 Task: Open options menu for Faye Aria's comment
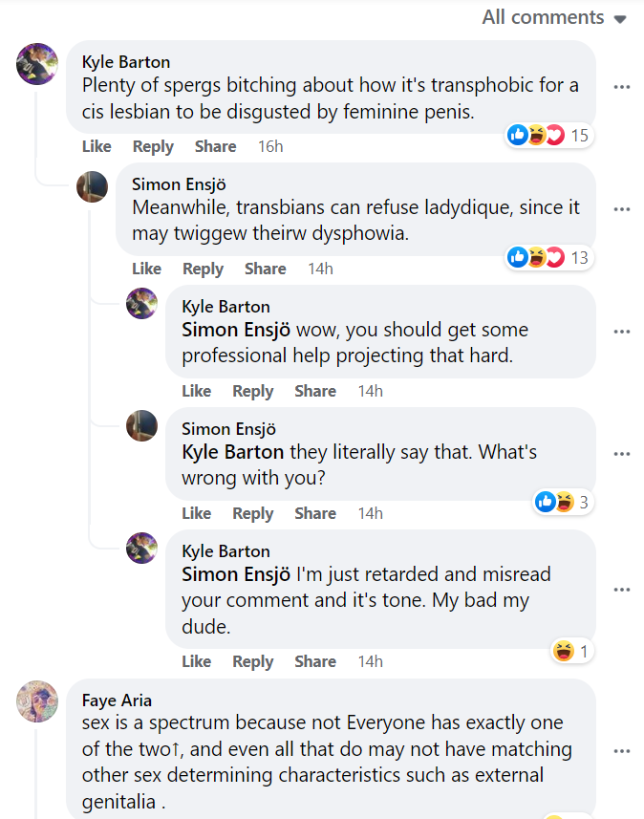(621, 751)
